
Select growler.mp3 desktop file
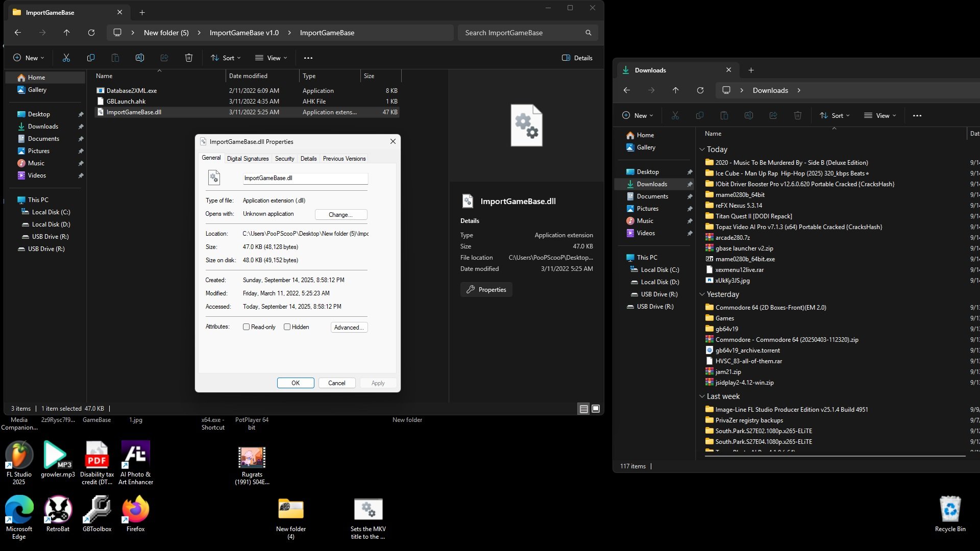58,460
